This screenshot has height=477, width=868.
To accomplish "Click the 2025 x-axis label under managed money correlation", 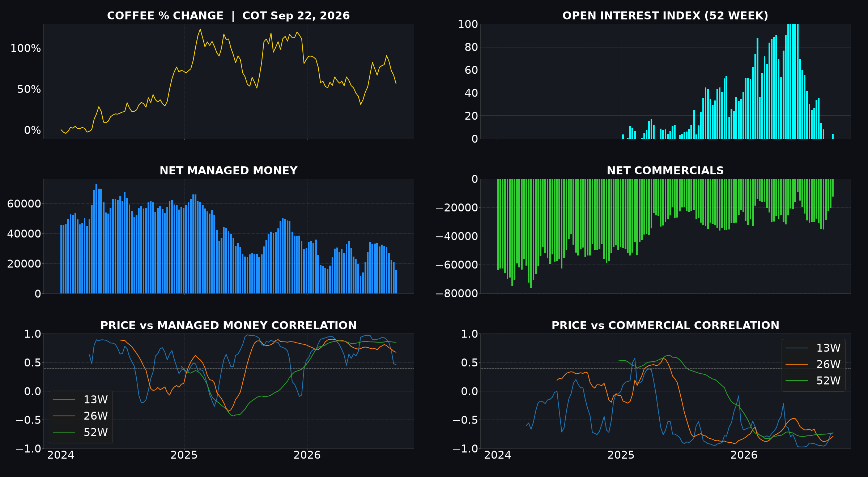I will (x=184, y=455).
